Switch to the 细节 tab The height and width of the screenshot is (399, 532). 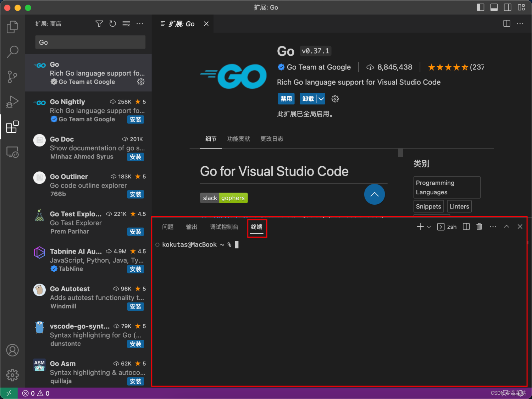click(211, 139)
